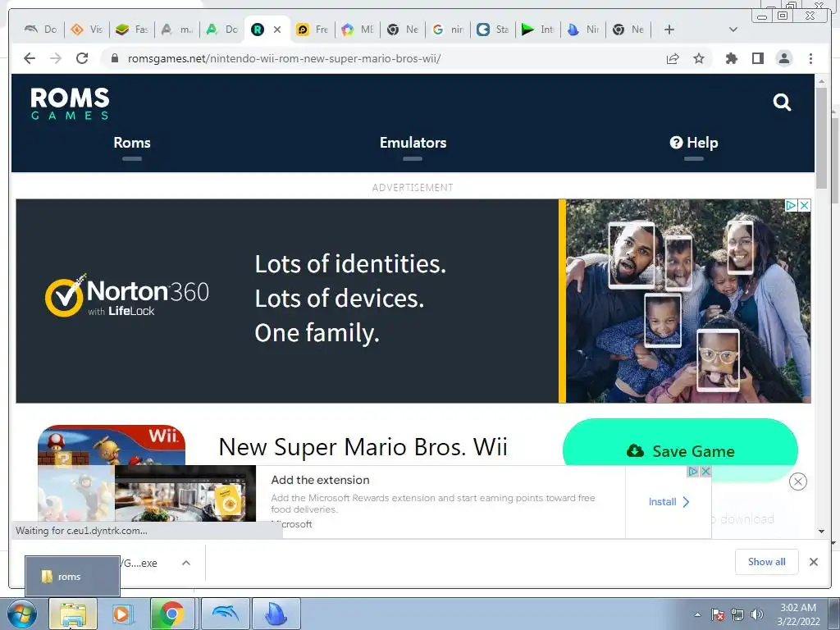The image size is (840, 630).
Task: Switch to the 'Fas' tab
Action: click(x=132, y=30)
